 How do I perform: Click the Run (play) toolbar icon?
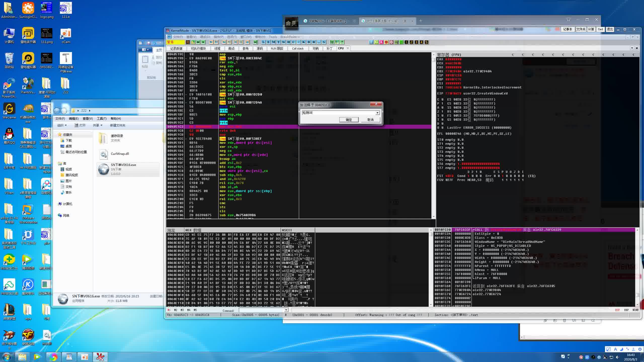pyautogui.click(x=211, y=42)
